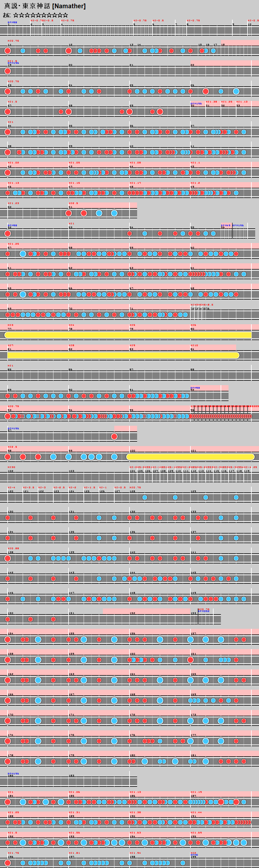Jump to the measure 11 number marker
259x868 pixels.
coord(10,44)
